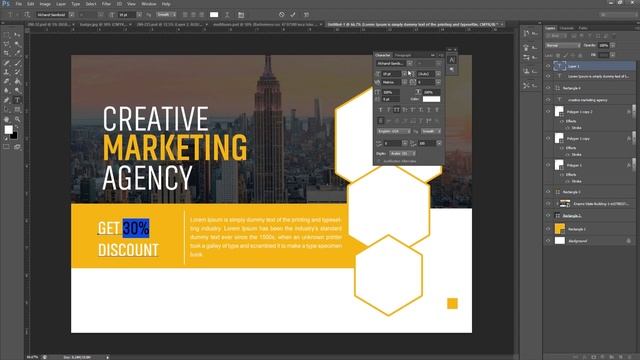Select the Dodge tool
The width and height of the screenshot is (640, 360).
(x=17, y=90)
